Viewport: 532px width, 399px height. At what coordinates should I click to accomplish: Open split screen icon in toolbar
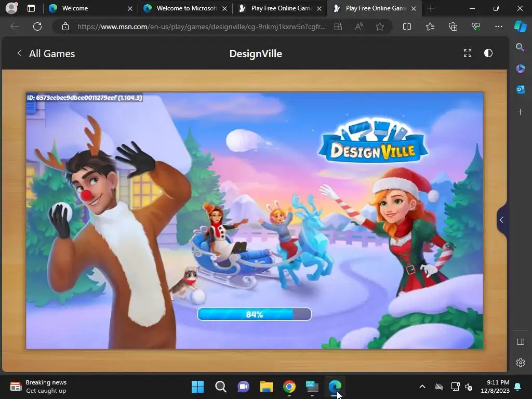pyautogui.click(x=407, y=26)
